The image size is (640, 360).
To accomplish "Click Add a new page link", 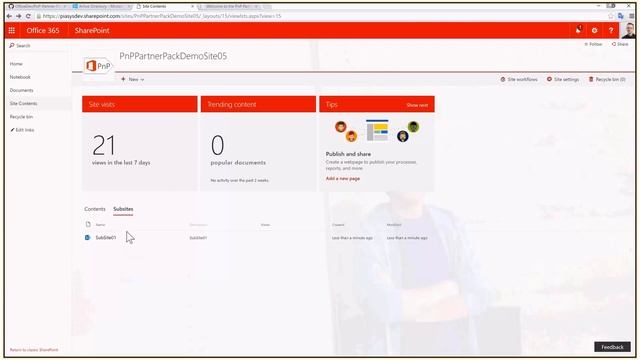I will click(x=343, y=179).
